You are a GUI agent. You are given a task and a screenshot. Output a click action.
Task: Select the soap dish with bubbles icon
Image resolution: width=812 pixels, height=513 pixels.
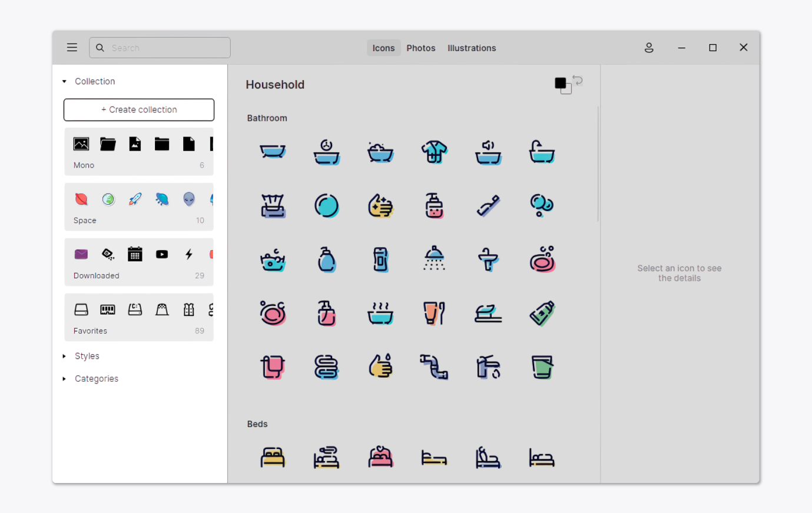pos(542,259)
